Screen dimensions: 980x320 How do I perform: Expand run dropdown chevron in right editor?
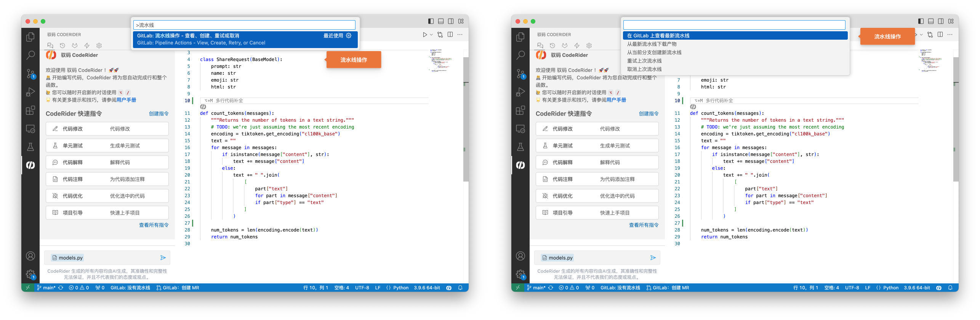click(x=921, y=35)
